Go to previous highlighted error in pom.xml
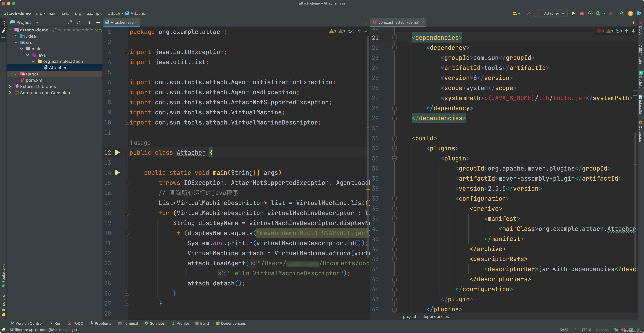This screenshot has height=333, width=644. [627, 31]
